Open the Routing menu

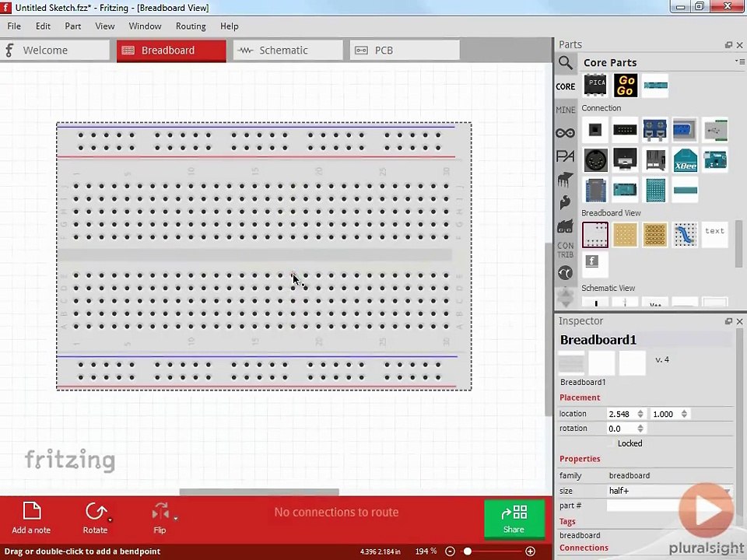point(191,26)
